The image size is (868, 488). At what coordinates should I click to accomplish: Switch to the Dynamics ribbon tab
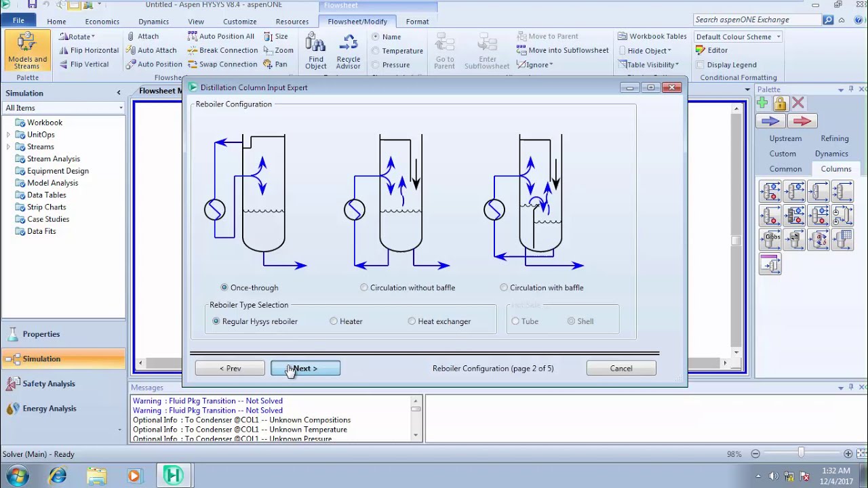pyautogui.click(x=153, y=22)
